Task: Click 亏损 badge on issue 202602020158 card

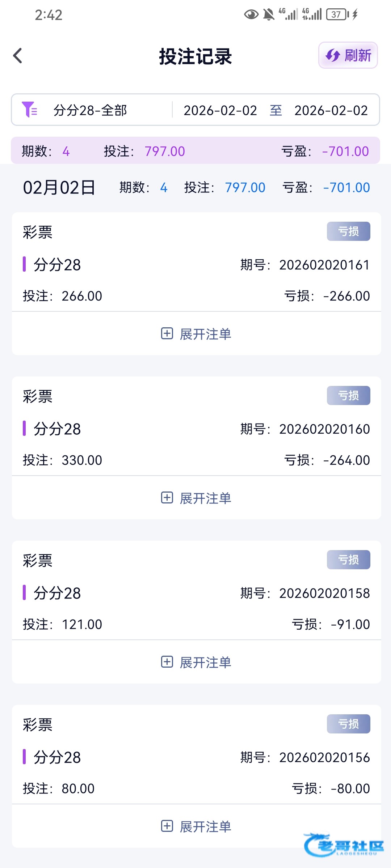Action: (x=348, y=559)
